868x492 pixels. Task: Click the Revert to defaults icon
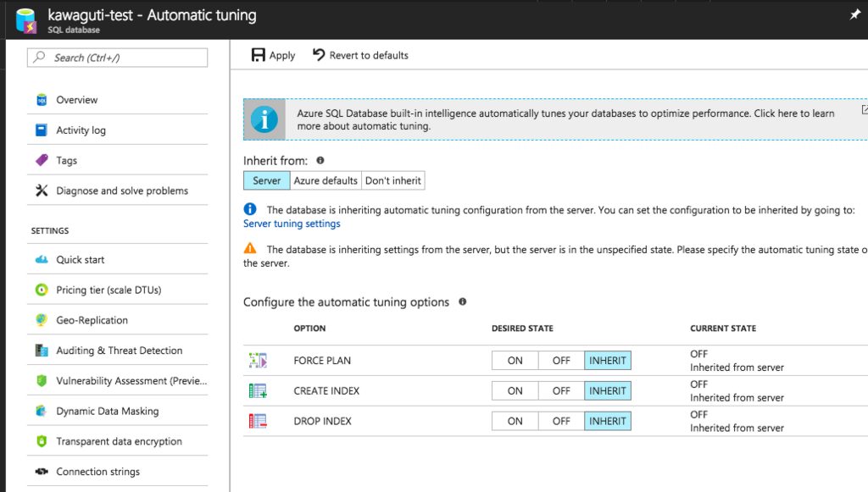(x=319, y=55)
